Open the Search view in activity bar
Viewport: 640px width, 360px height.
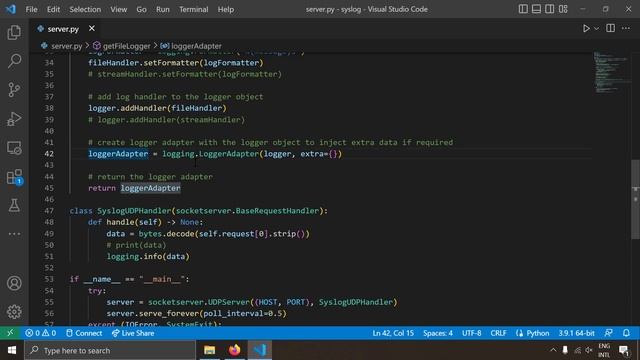(x=14, y=61)
